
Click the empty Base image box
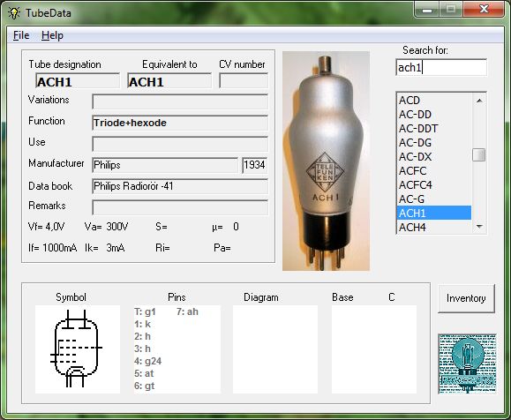point(374,349)
